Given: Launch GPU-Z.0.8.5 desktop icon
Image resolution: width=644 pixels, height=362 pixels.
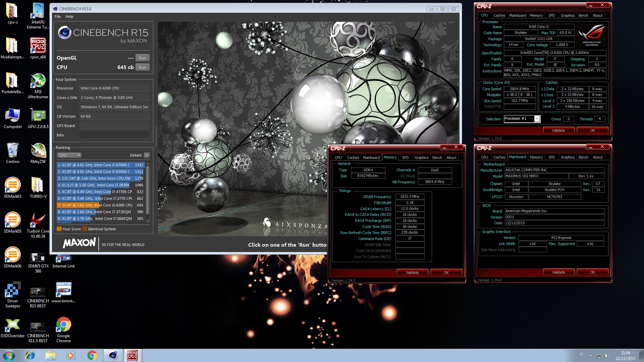Looking at the screenshot, I should click(x=38, y=118).
